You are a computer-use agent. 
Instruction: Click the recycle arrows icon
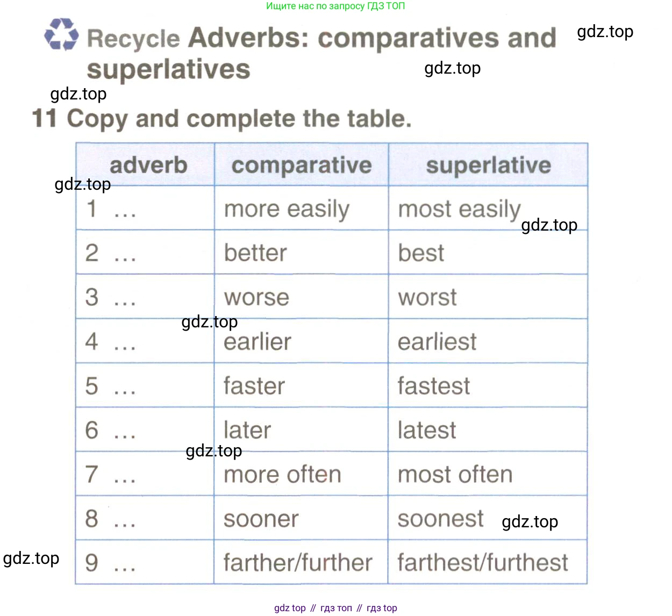61,34
